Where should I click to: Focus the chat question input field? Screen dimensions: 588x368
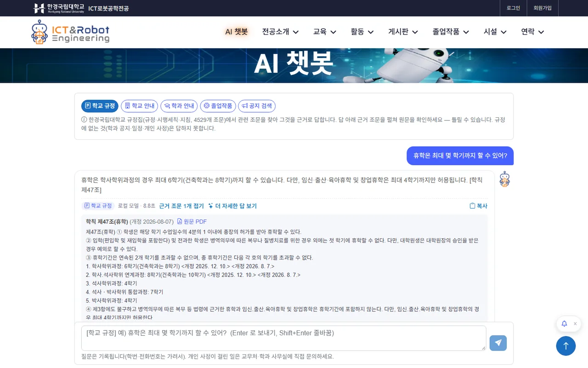click(x=283, y=338)
